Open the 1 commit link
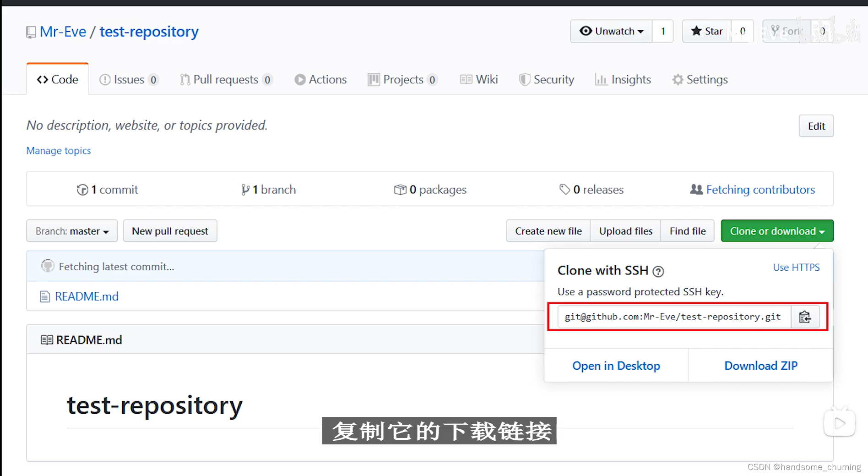This screenshot has height=476, width=868. pos(108,189)
